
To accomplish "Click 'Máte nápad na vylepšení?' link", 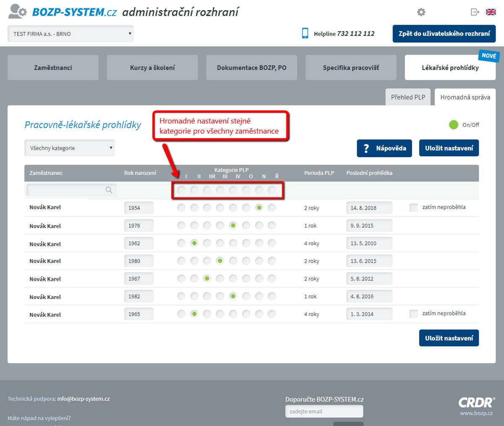I will [x=39, y=418].
